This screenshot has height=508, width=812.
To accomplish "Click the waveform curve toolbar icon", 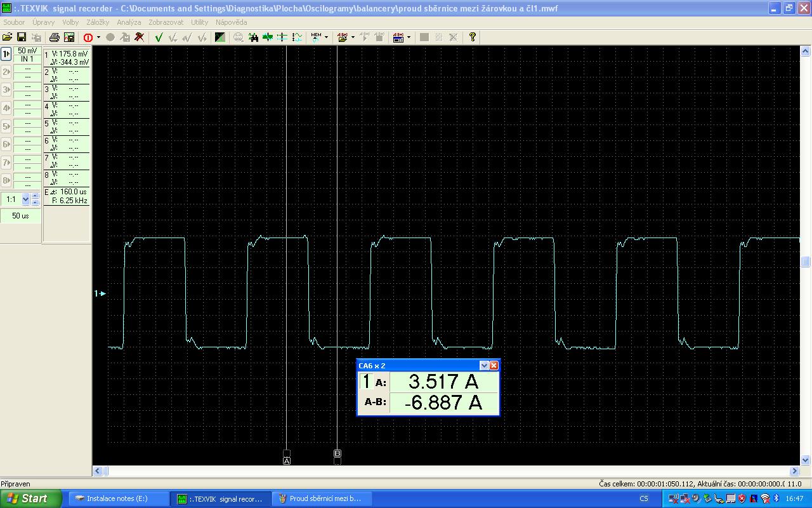I will [x=297, y=37].
